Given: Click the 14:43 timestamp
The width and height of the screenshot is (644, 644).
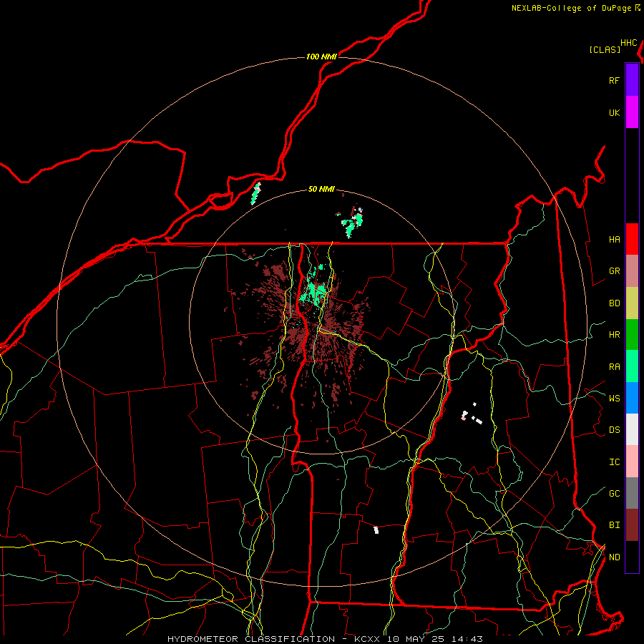Looking at the screenshot, I should [467, 639].
